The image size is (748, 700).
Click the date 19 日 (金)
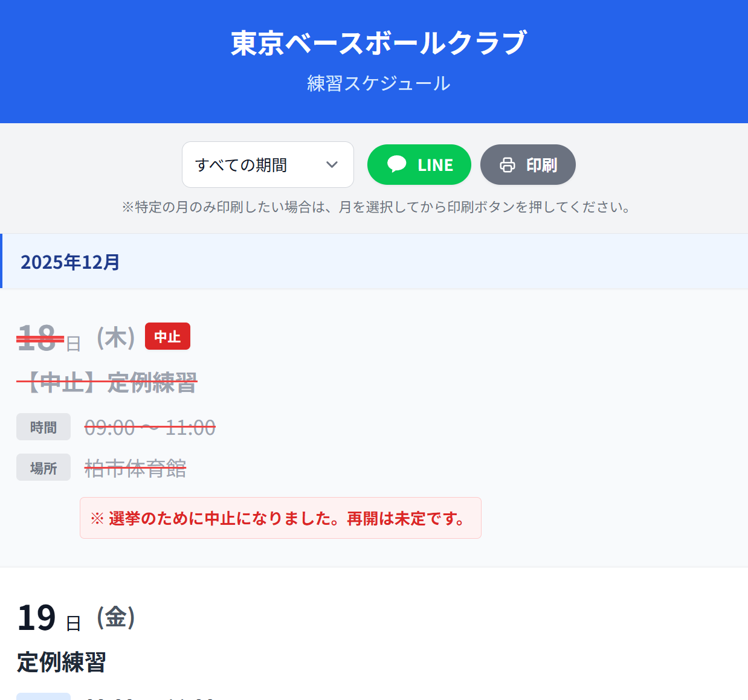pyautogui.click(x=76, y=618)
